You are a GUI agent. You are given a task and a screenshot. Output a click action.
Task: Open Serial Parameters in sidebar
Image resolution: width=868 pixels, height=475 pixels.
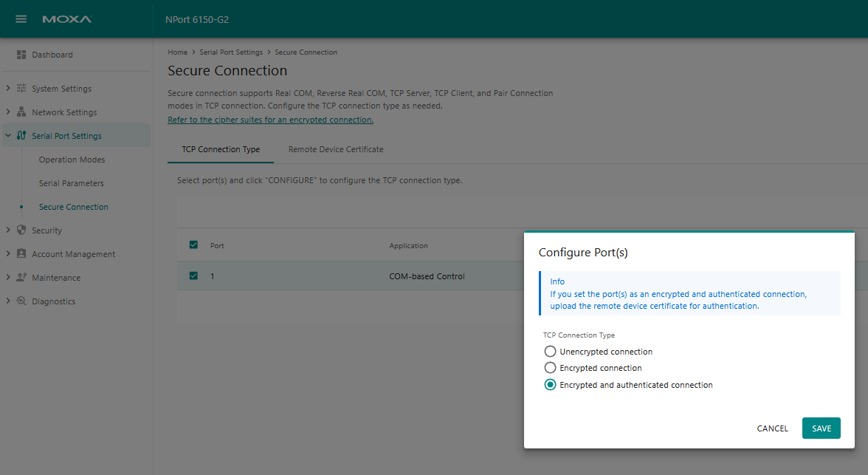72,183
